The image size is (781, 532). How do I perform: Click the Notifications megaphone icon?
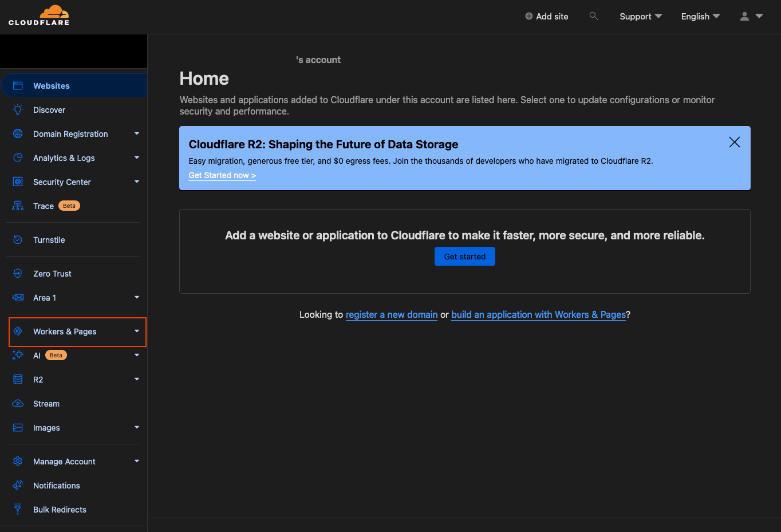pyautogui.click(x=18, y=486)
